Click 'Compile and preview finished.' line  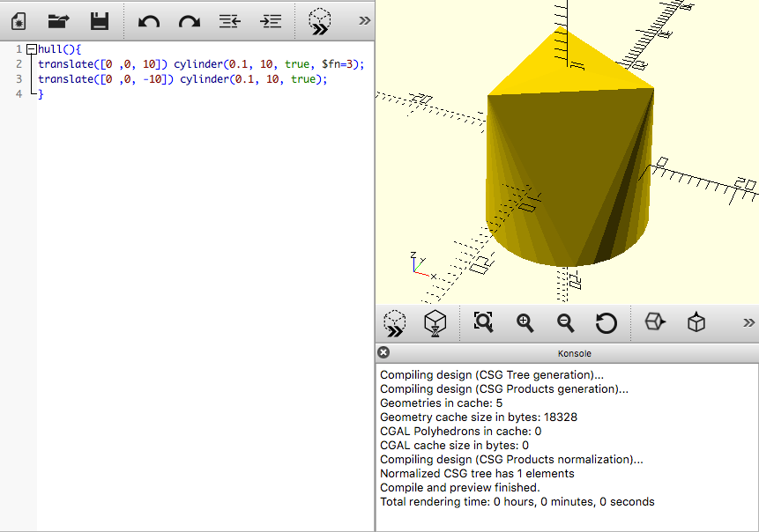(460, 487)
